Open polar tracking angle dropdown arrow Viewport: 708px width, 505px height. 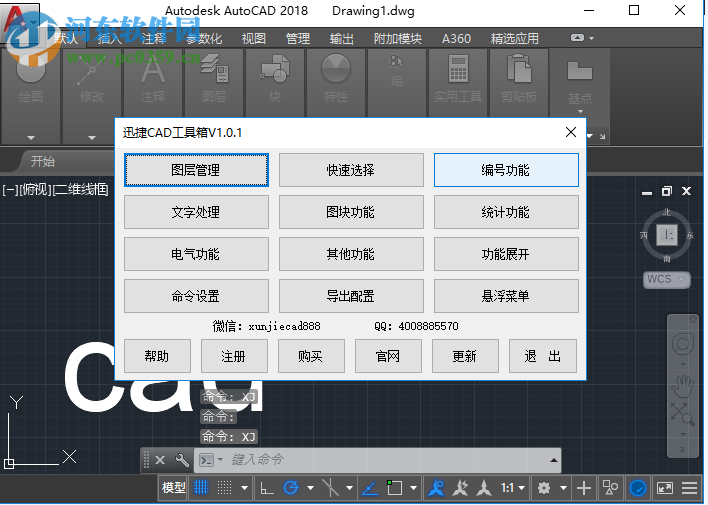(x=311, y=488)
